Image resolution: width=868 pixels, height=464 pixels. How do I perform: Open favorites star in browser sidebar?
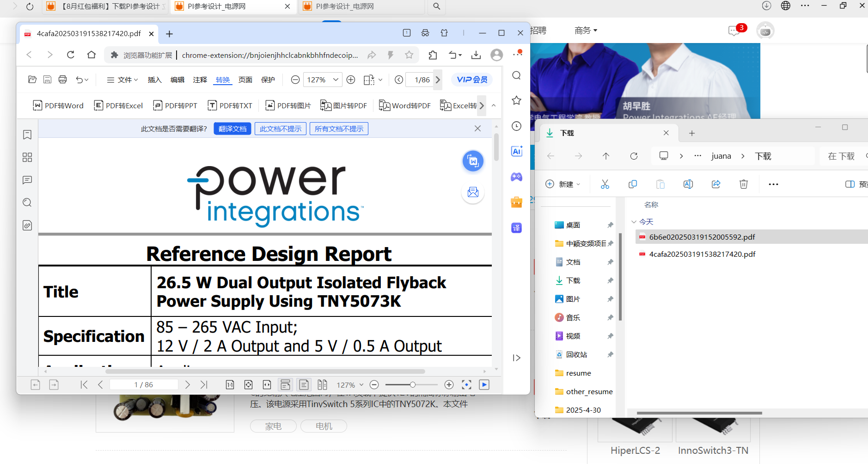click(x=517, y=100)
